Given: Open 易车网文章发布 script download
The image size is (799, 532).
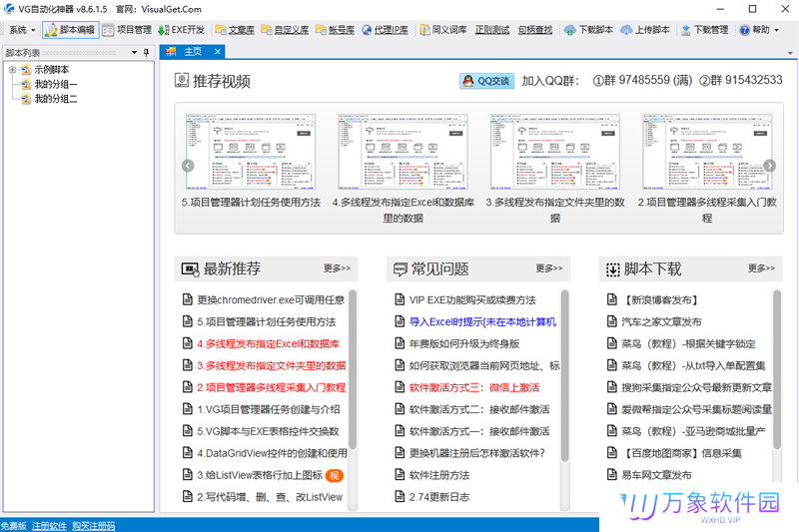Looking at the screenshot, I should 656,475.
